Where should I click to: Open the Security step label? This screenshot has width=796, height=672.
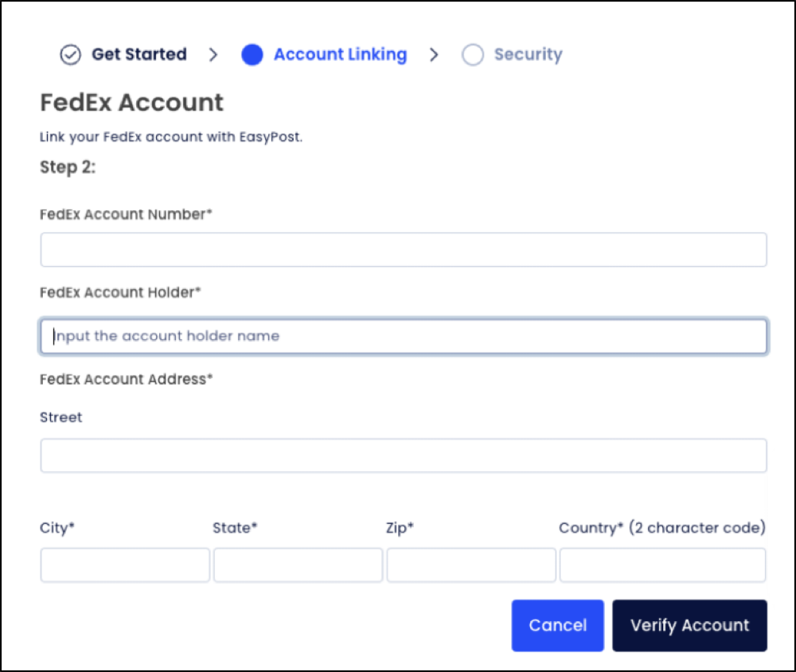(x=528, y=54)
